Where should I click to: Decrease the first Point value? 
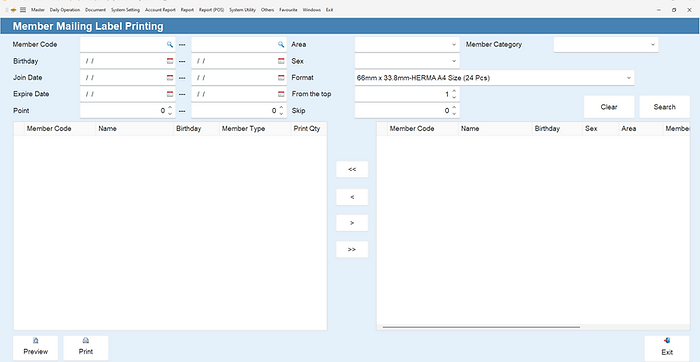170,114
